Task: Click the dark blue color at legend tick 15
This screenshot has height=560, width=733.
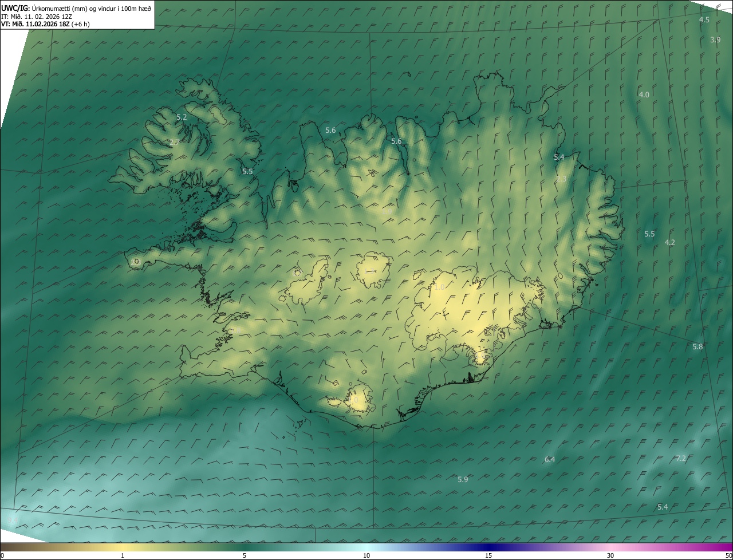Action: [488, 547]
